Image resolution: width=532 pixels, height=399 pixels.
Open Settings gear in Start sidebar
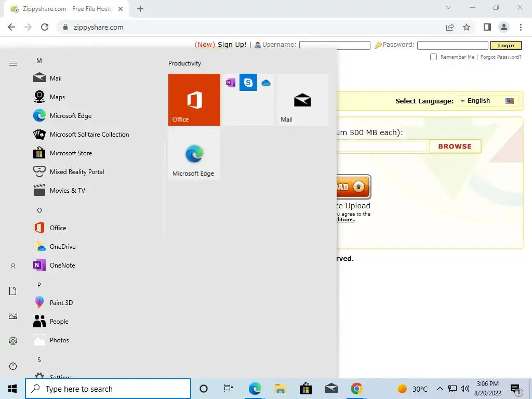click(x=13, y=341)
